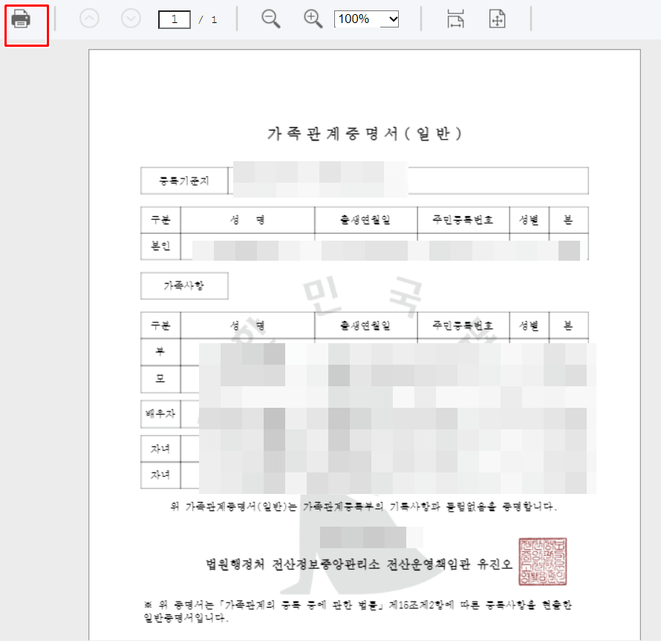The width and height of the screenshot is (661, 644).
Task: Select the first 자녀 row
Action: click(160, 448)
